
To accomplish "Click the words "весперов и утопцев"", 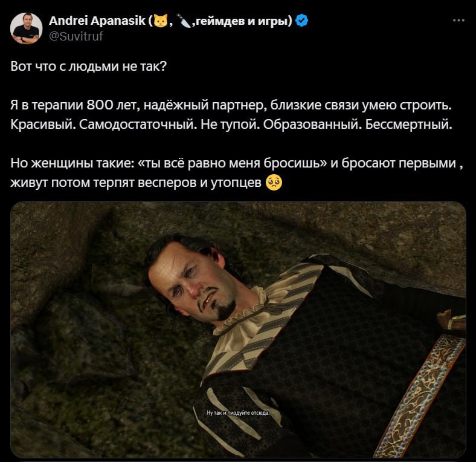I will pyautogui.click(x=199, y=183).
